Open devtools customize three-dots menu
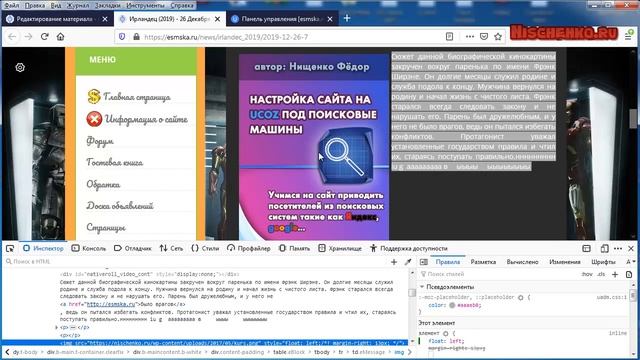Image resolution: width=640 pixels, height=360 pixels. pos(618,248)
